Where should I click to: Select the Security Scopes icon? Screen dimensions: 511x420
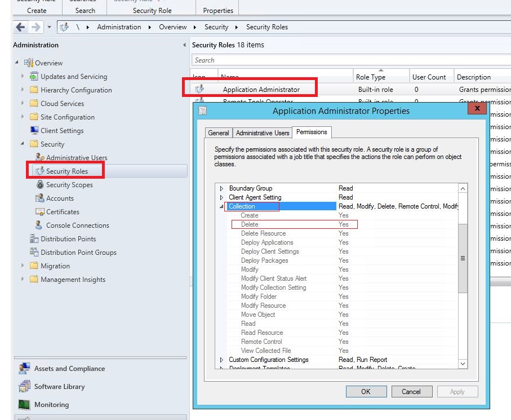[40, 184]
